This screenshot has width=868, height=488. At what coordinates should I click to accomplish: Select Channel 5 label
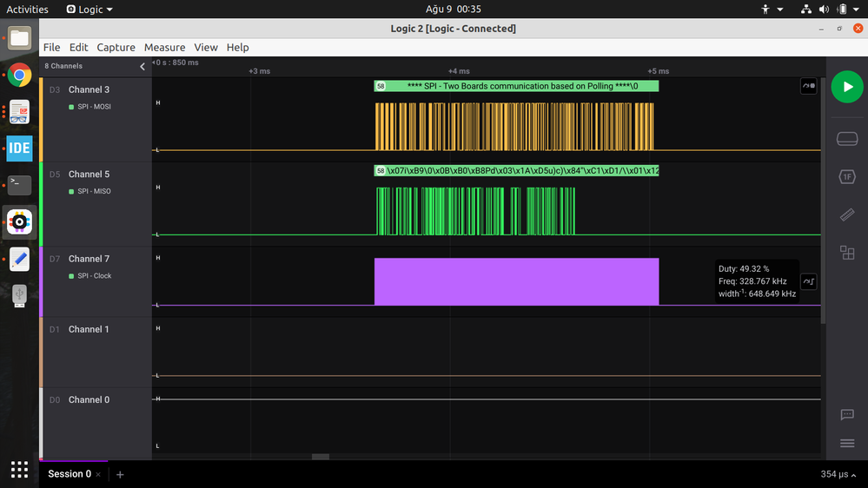89,175
